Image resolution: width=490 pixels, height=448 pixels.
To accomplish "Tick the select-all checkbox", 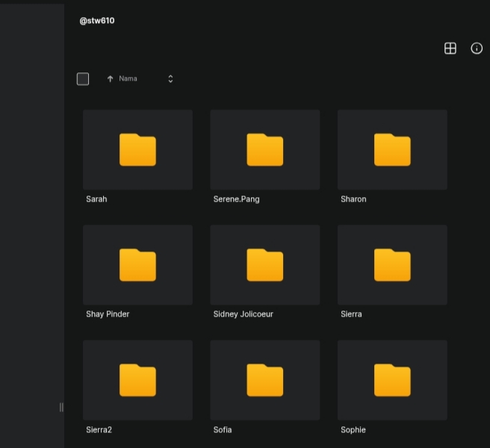I will (83, 78).
